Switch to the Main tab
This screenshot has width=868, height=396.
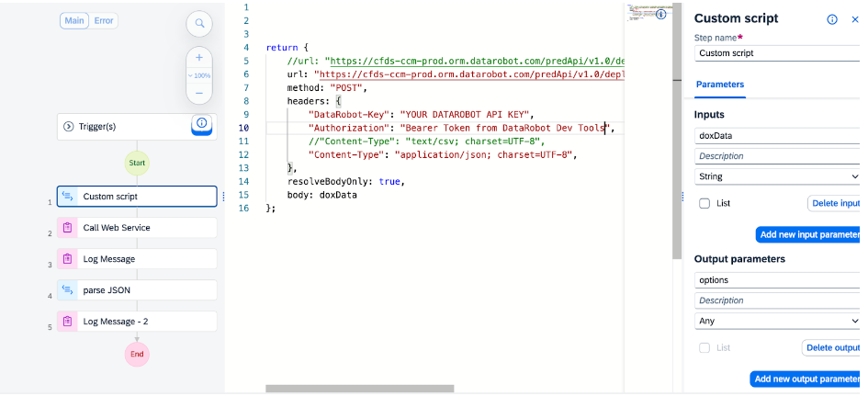pos(74,20)
